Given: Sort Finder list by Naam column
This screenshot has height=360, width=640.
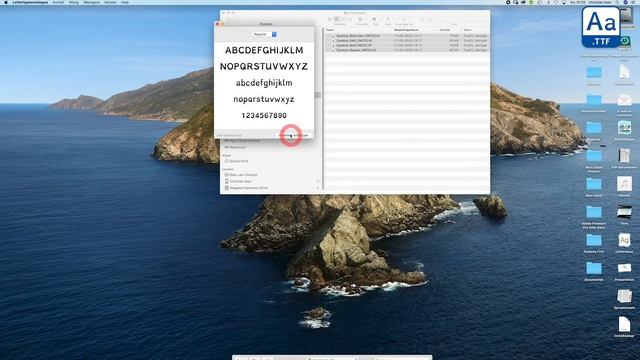Looking at the screenshot, I should coord(330,30).
